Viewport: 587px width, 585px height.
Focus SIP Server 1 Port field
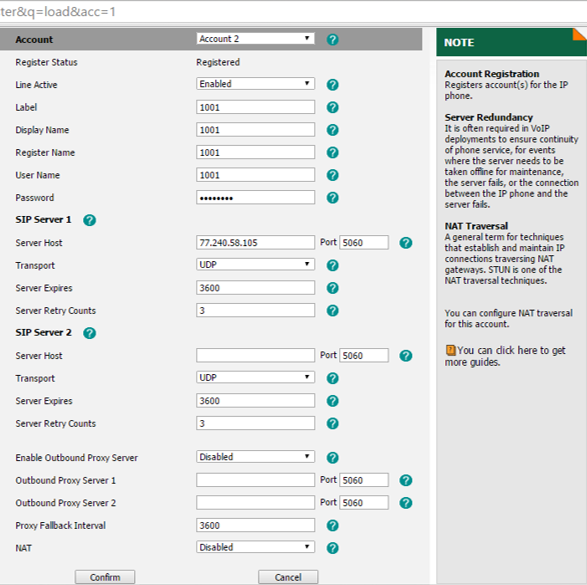[364, 243]
